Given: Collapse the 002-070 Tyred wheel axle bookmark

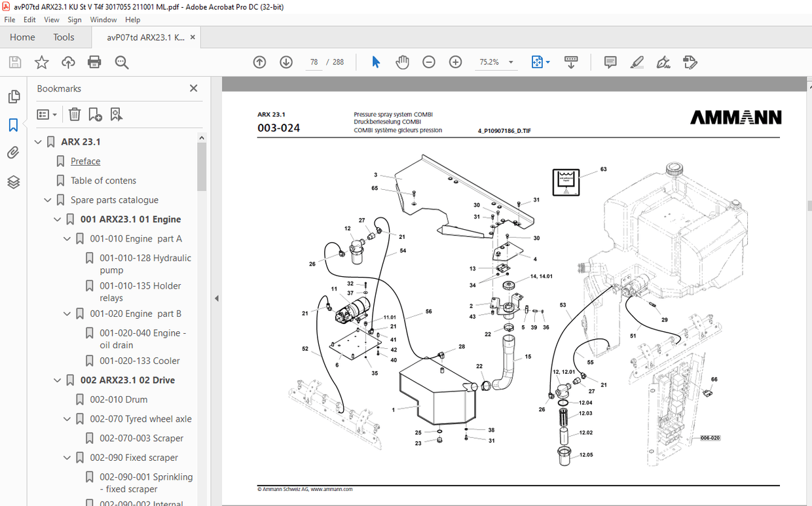Looking at the screenshot, I should pos(67,418).
